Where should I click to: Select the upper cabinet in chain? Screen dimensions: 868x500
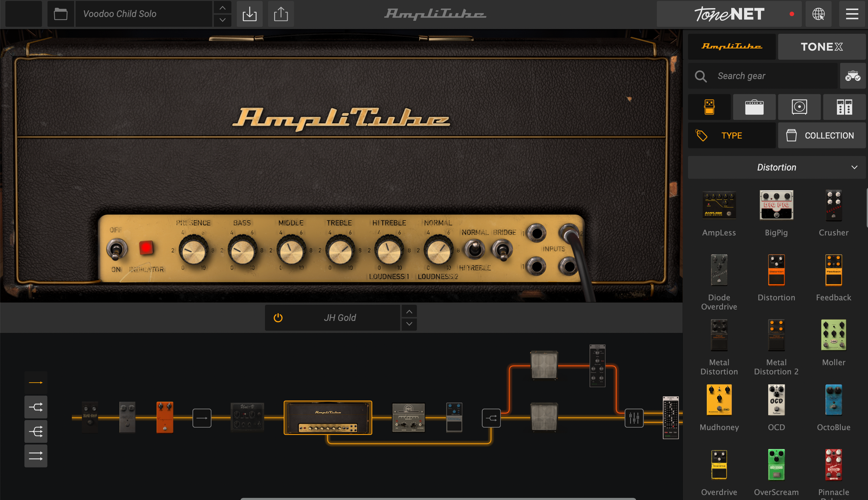click(544, 365)
